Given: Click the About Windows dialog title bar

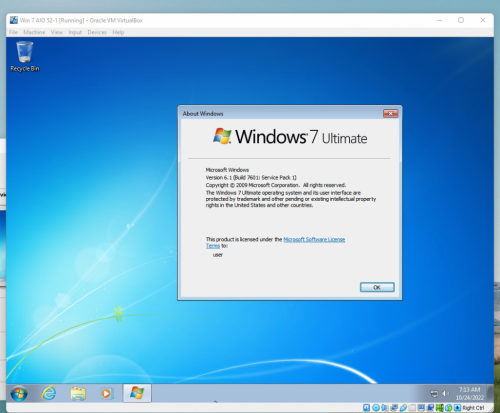Looking at the screenshot, I should point(280,114).
